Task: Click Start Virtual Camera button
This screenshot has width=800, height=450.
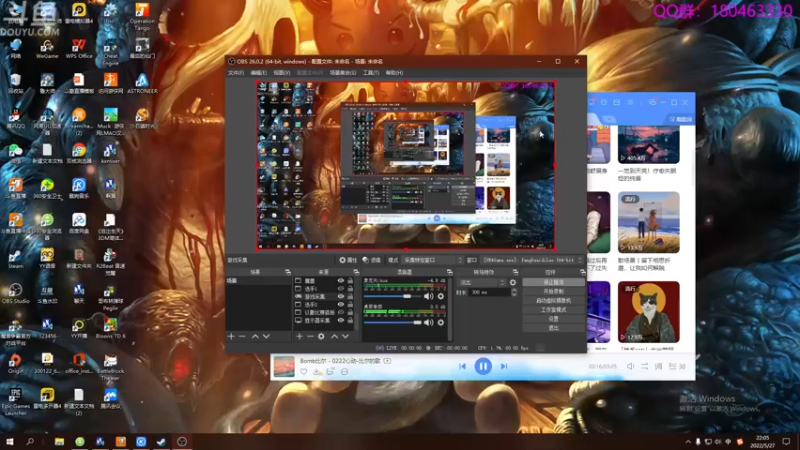Action: pyautogui.click(x=554, y=301)
